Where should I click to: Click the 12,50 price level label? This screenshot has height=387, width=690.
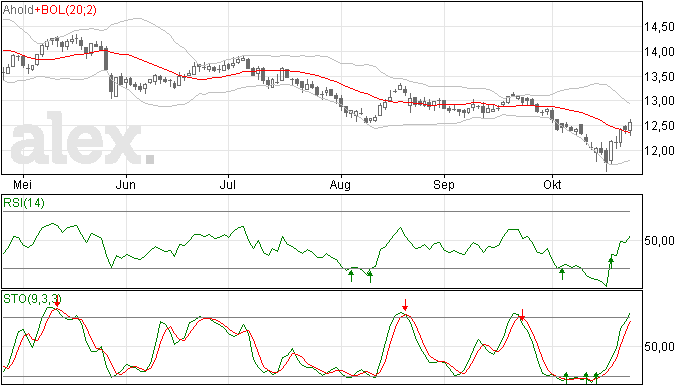(x=659, y=126)
